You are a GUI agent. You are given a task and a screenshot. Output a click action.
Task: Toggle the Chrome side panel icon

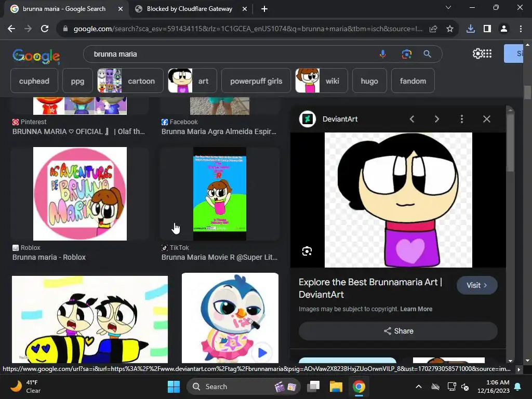click(487, 29)
